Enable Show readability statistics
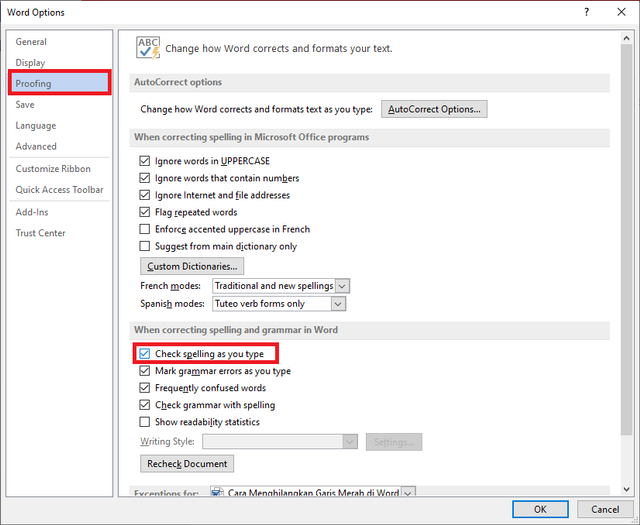 click(144, 422)
